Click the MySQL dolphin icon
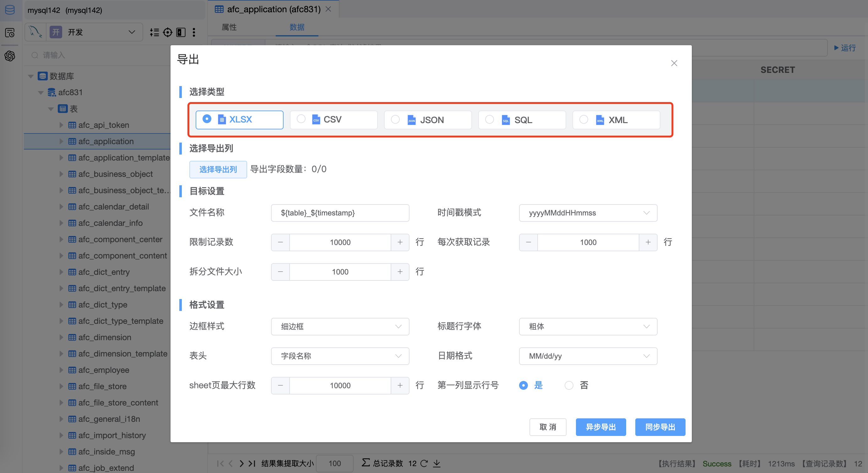The height and width of the screenshot is (473, 868). click(x=35, y=32)
